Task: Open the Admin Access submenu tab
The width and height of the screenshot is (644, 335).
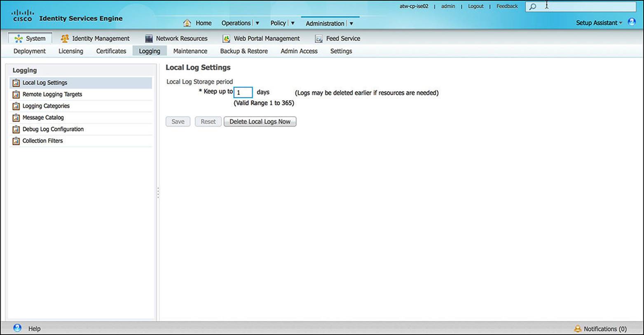Action: click(x=299, y=51)
